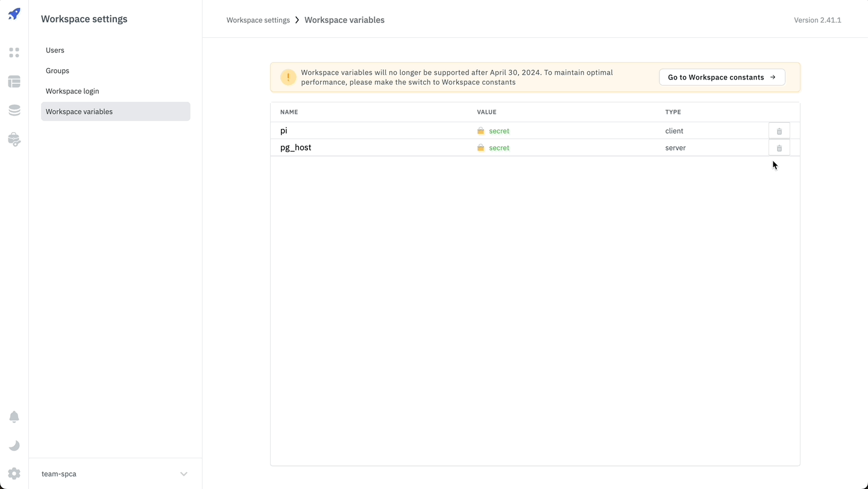
Task: Click the secret value of pg_host
Action: (498, 148)
